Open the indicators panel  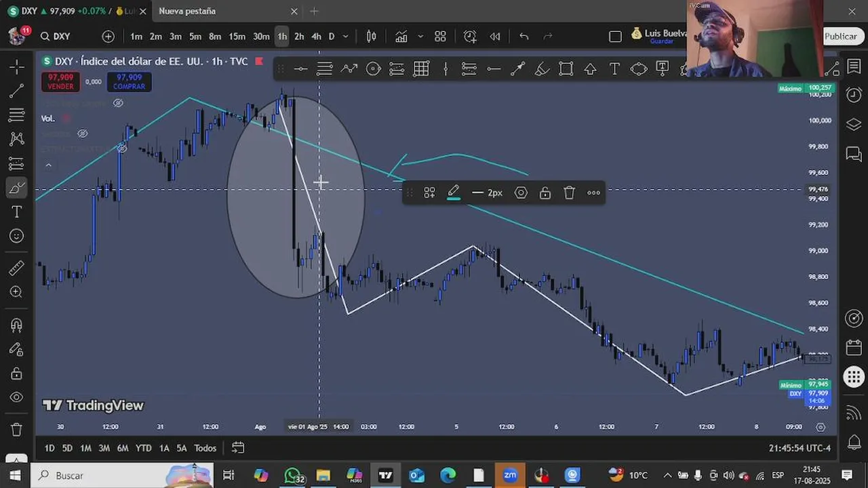pos(401,37)
